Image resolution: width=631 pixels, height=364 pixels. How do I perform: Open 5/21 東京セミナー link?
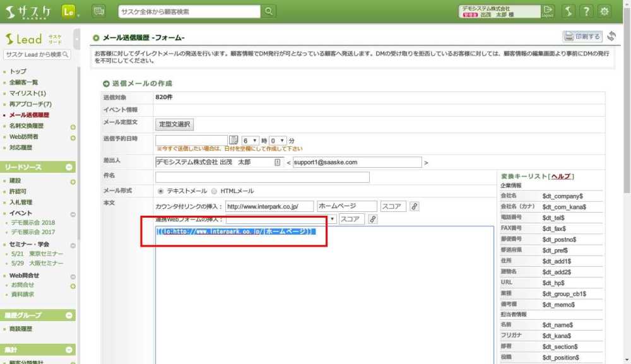coord(37,254)
